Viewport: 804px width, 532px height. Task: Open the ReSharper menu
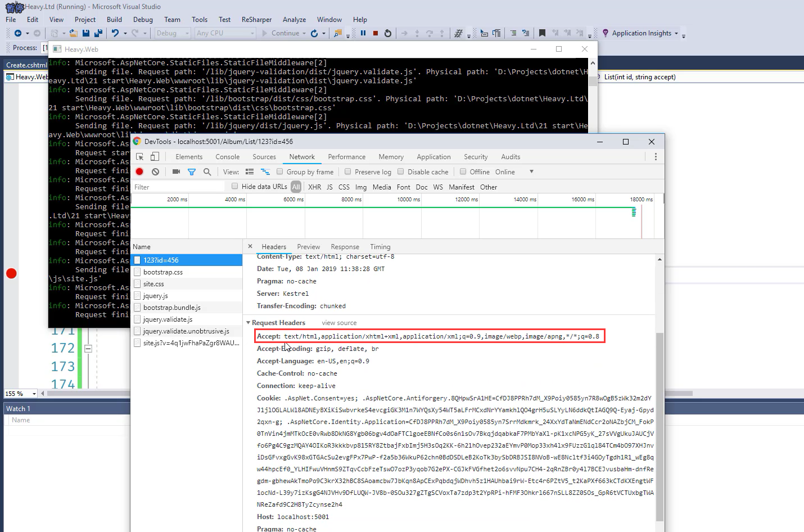click(256, 19)
